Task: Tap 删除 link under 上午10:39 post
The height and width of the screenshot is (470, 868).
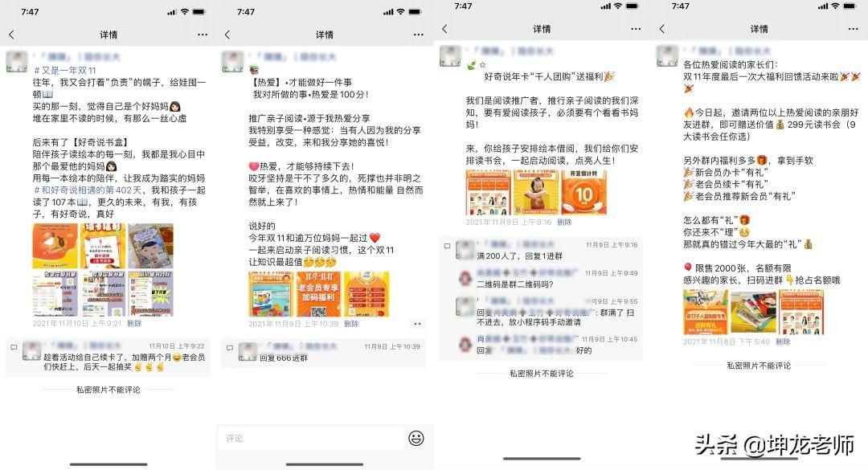Action: point(351,324)
